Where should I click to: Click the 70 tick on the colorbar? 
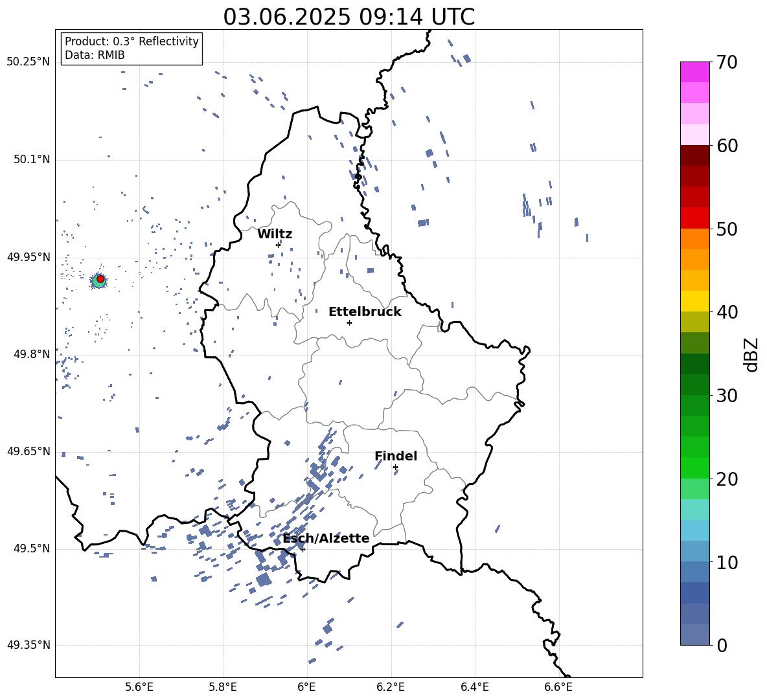[727, 63]
